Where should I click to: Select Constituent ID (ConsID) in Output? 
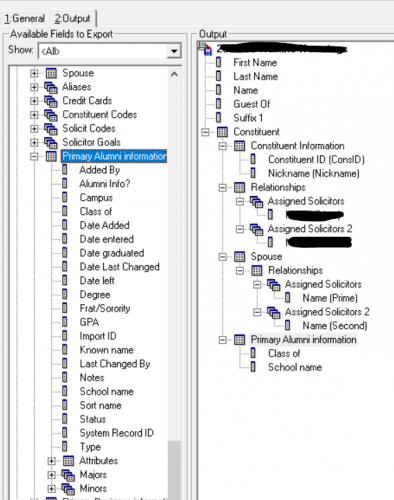pos(316,160)
